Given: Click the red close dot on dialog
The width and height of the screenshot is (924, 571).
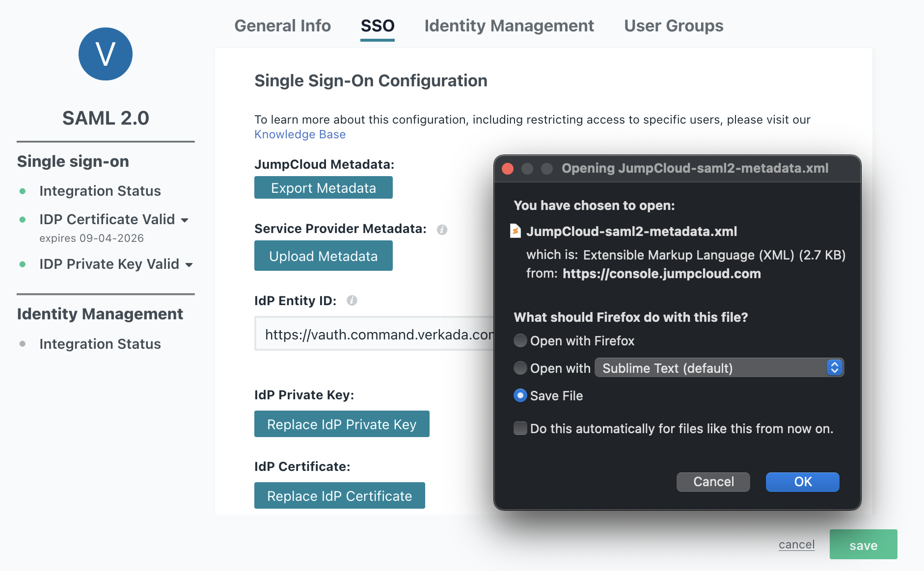Looking at the screenshot, I should click(x=508, y=169).
